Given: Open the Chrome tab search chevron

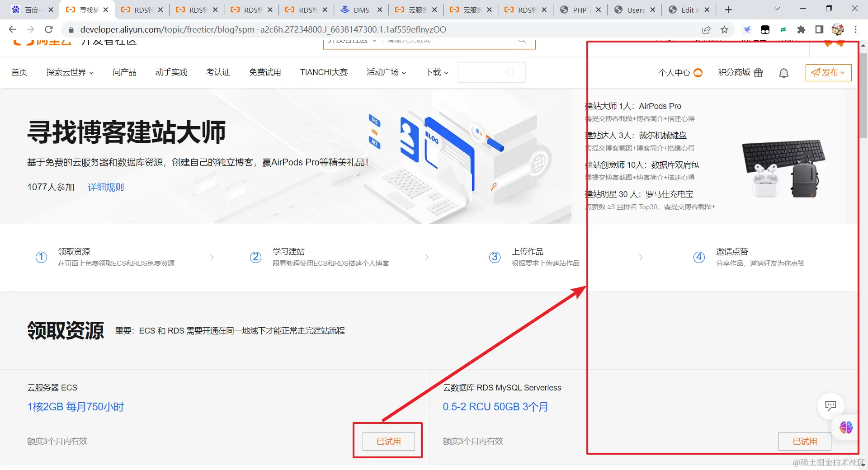Looking at the screenshot, I should 778,9.
